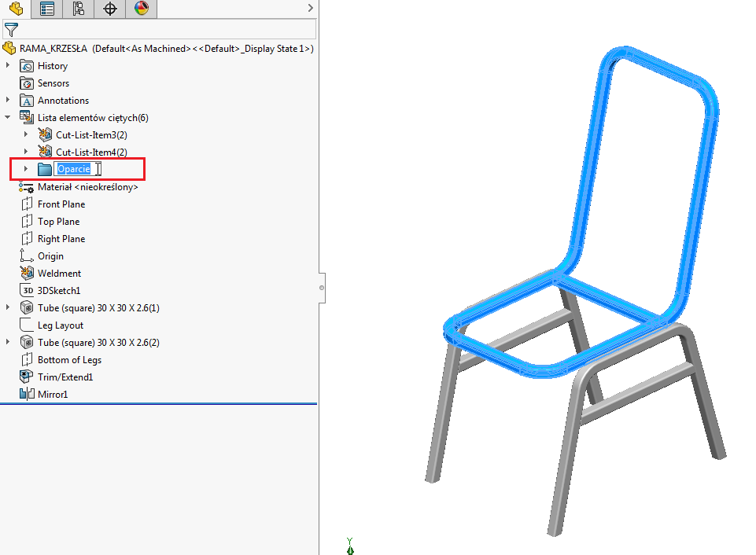Click the filter funnel icon
The height and width of the screenshot is (555, 756).
click(11, 30)
